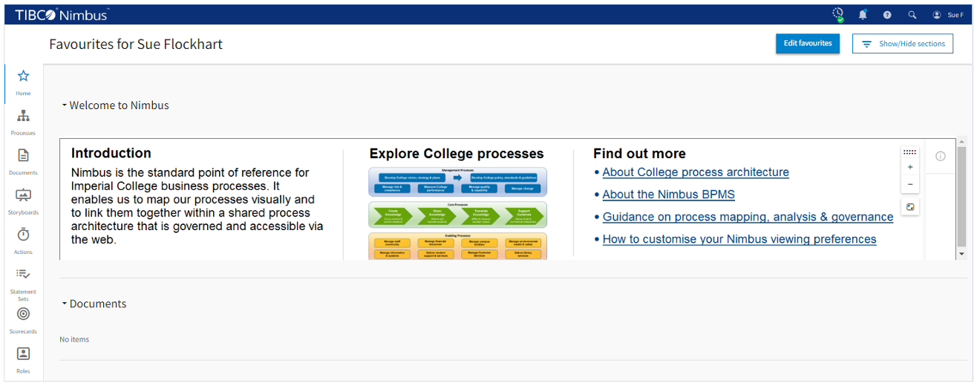
Task: Open the About the Nimbus BPMS link
Action: click(x=668, y=194)
